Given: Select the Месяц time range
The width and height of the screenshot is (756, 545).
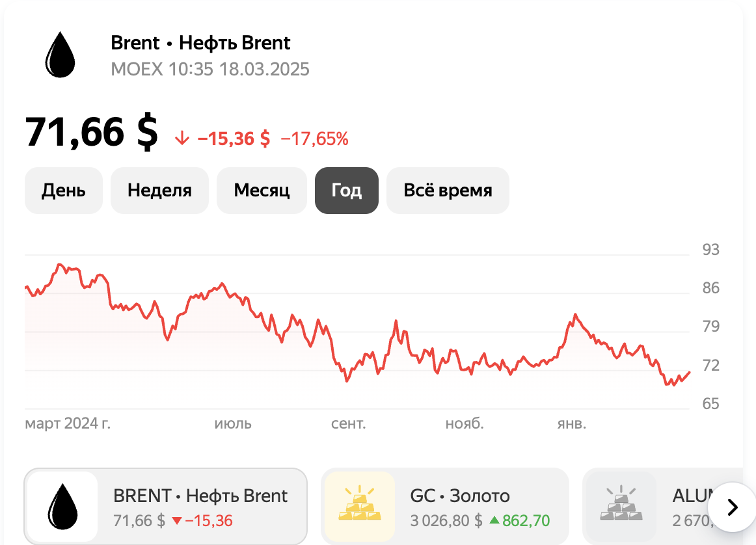Looking at the screenshot, I should click(262, 191).
